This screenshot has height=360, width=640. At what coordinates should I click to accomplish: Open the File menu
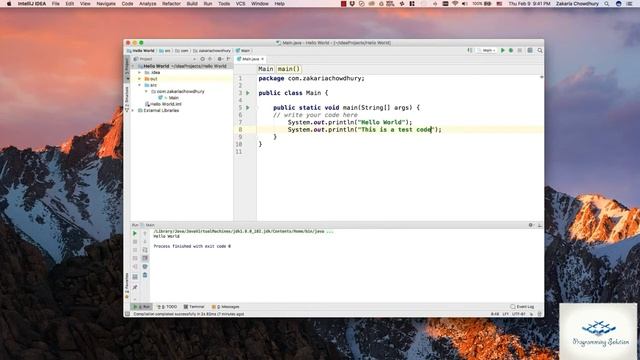pyautogui.click(x=56, y=4)
